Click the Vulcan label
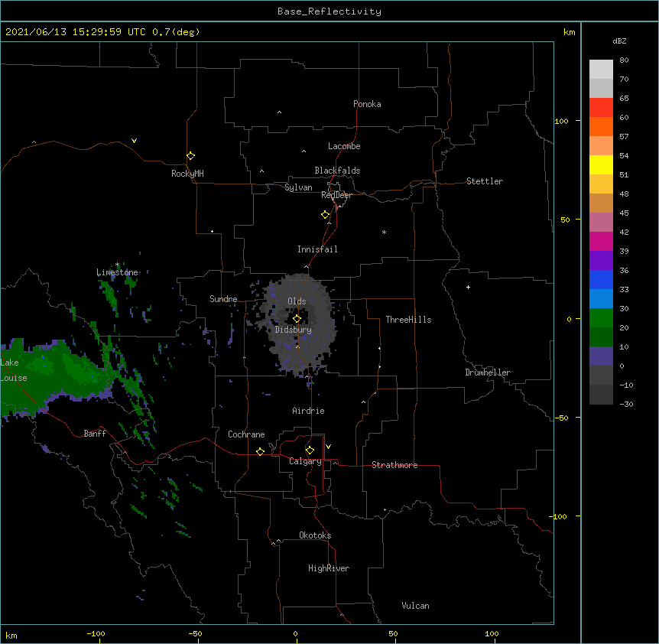This screenshot has width=659, height=644. click(x=415, y=606)
